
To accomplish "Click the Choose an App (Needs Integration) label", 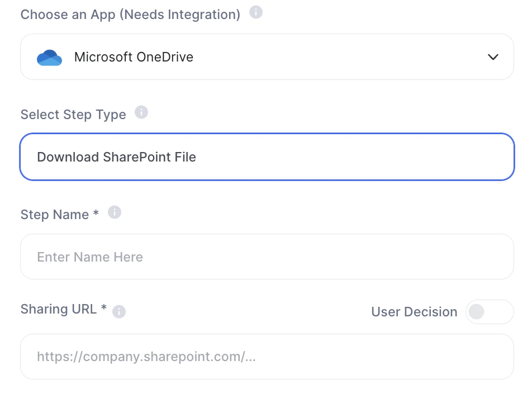I will pyautogui.click(x=130, y=15).
